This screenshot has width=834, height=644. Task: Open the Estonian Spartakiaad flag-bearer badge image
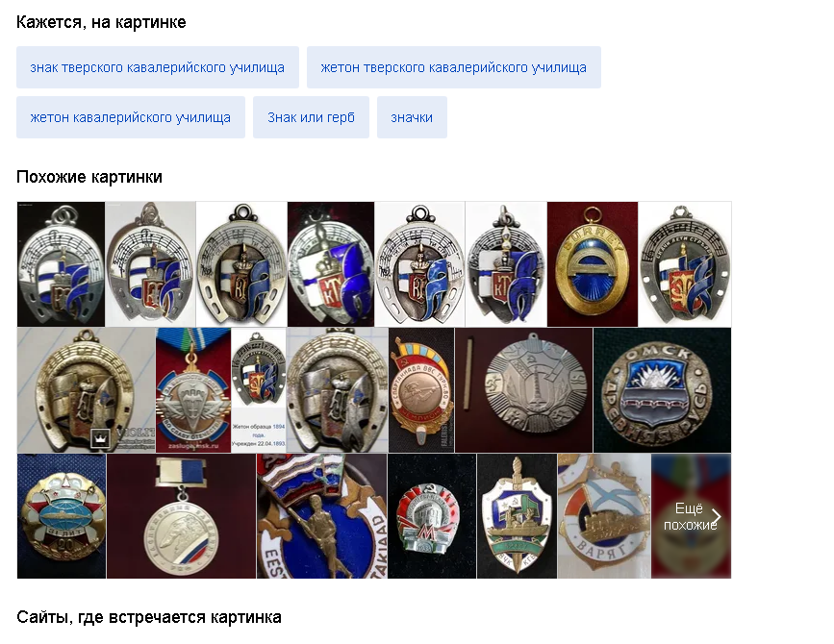pyautogui.click(x=322, y=516)
